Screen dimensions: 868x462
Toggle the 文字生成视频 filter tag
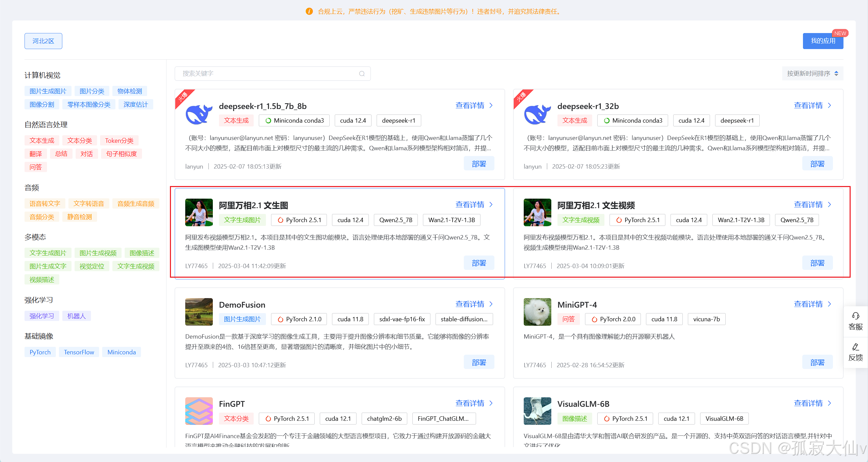tap(136, 266)
